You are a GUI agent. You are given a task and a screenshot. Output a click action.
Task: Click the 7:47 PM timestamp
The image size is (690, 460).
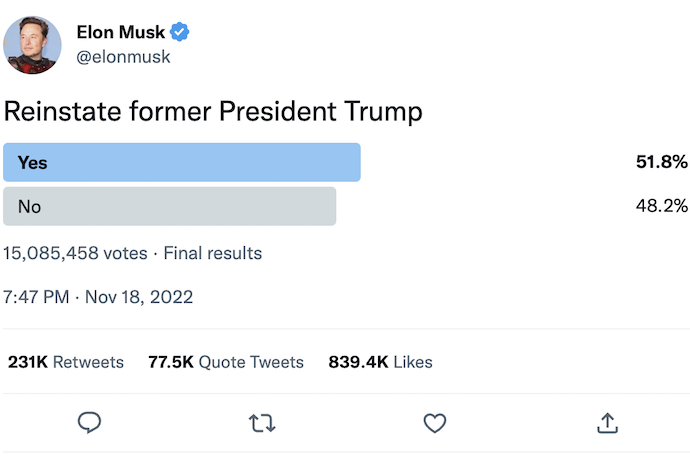(36, 297)
